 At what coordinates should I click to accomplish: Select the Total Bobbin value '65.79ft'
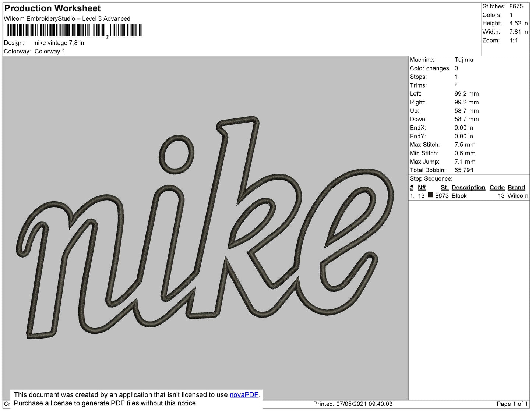(464, 170)
